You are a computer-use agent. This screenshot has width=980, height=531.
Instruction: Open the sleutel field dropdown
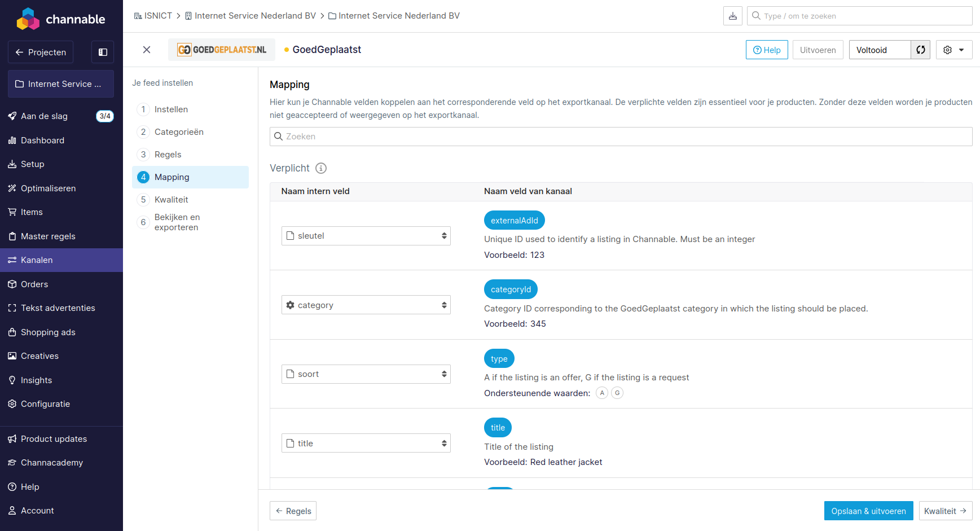[x=366, y=235]
